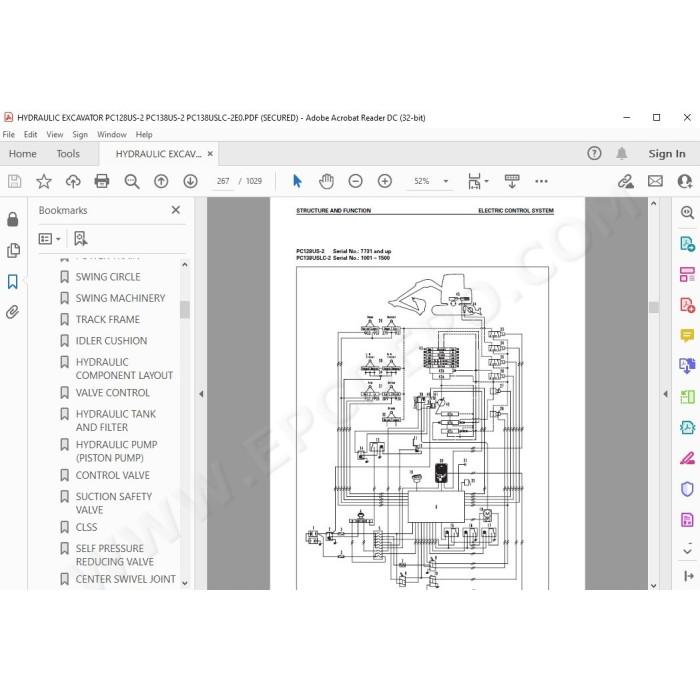Image resolution: width=700 pixels, height=700 pixels.
Task: Click the bookmarks list scrollbar thumb
Action: tap(184, 310)
